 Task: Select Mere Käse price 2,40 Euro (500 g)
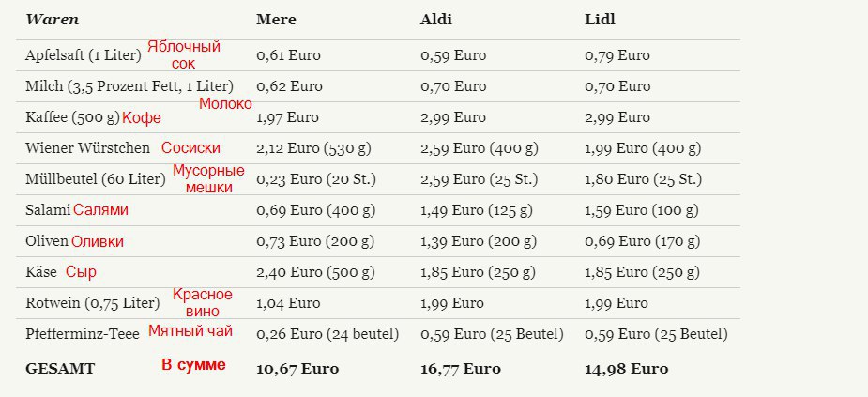coord(315,272)
